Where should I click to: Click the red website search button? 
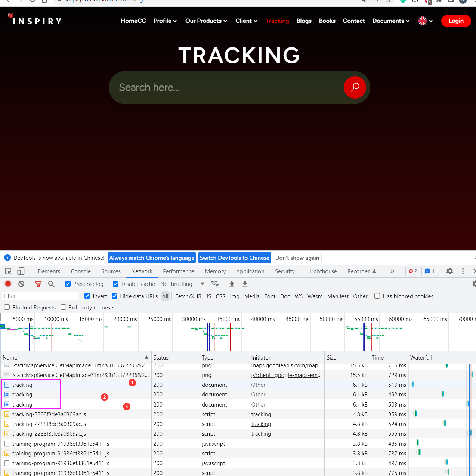coord(355,87)
